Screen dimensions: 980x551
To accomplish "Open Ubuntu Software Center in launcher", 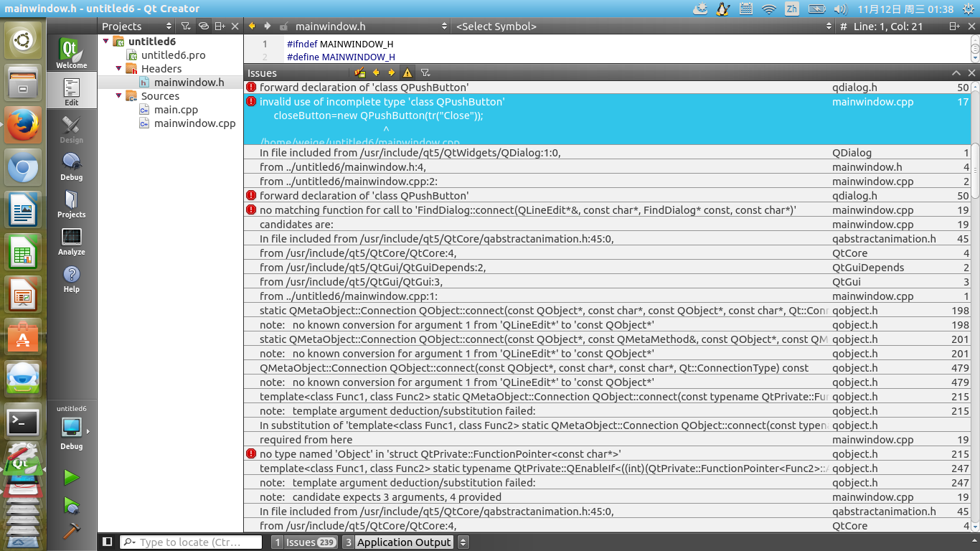I will [23, 337].
